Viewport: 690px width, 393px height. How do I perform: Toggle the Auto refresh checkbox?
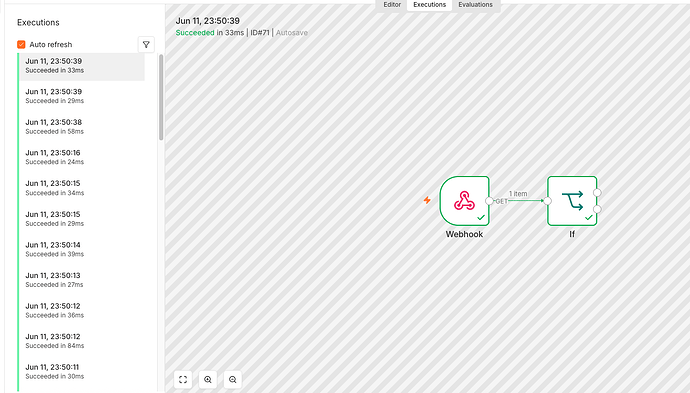(x=21, y=44)
